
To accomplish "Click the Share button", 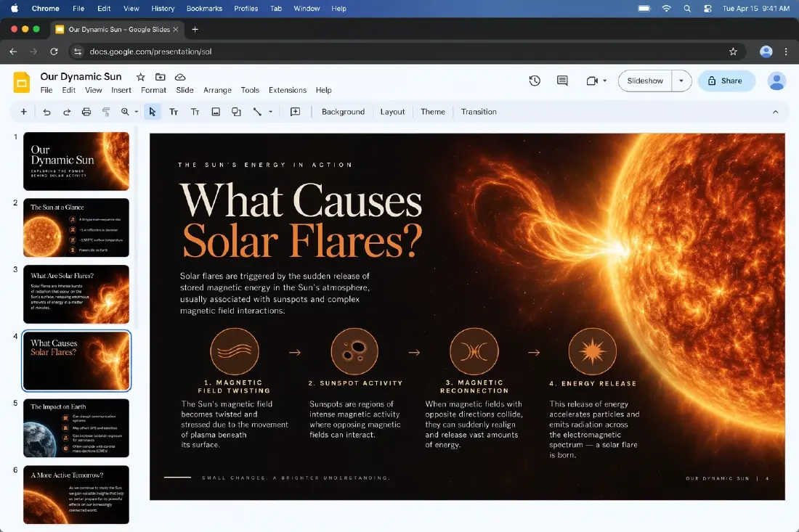I will (x=726, y=81).
